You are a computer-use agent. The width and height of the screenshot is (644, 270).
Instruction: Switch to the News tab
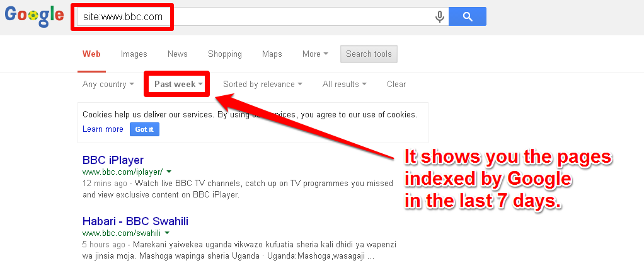[x=178, y=54]
